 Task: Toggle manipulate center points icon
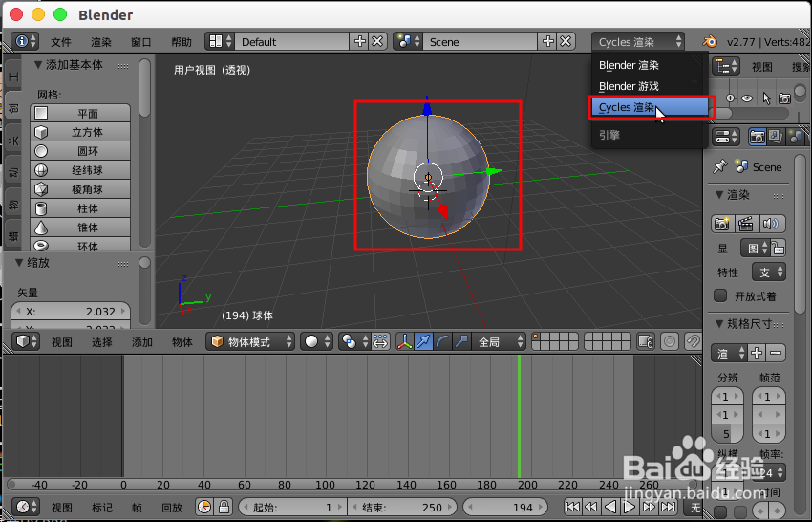(x=380, y=341)
